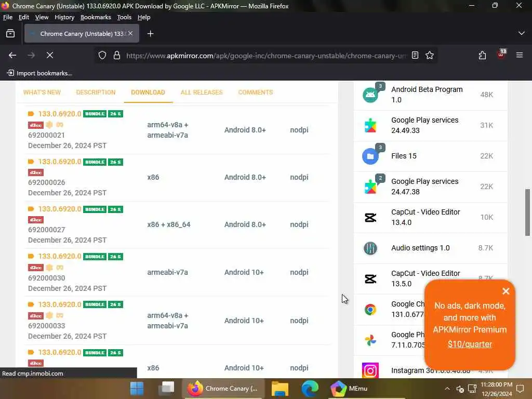Viewport: 532px width, 399px height.
Task: Click the address bar URL field
Action: pyautogui.click(x=267, y=56)
